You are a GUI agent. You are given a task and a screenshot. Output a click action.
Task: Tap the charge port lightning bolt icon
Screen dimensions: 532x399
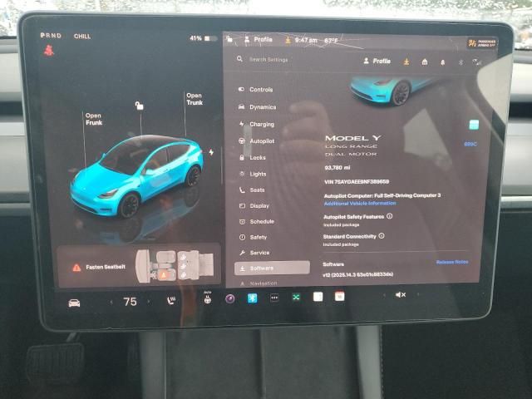(211, 152)
